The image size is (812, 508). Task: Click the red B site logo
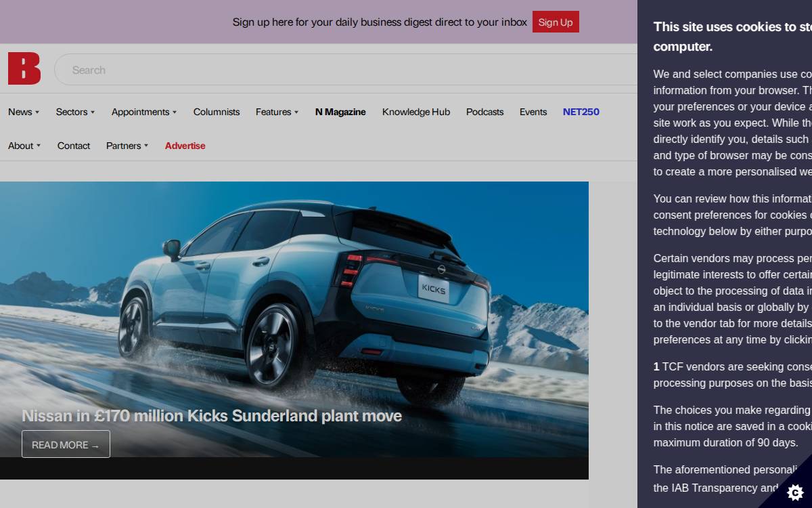pyautogui.click(x=24, y=68)
